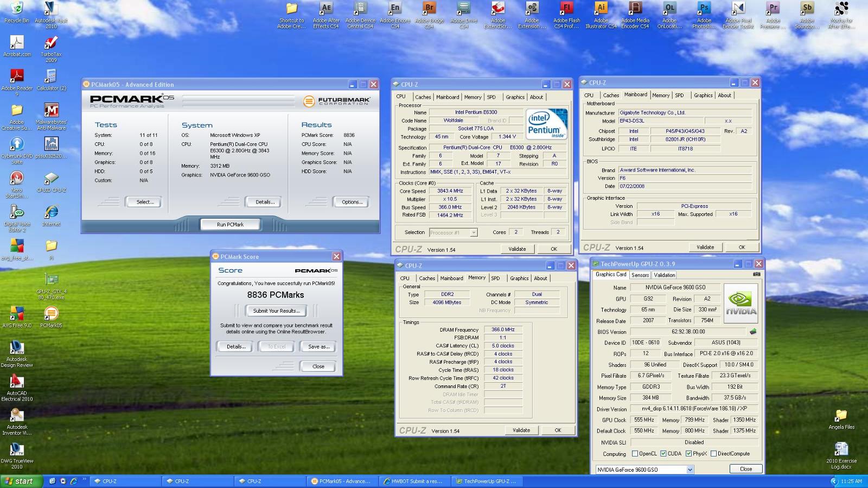
Task: Toggle CUDA checkbox in GPU-Z
Action: [663, 454]
